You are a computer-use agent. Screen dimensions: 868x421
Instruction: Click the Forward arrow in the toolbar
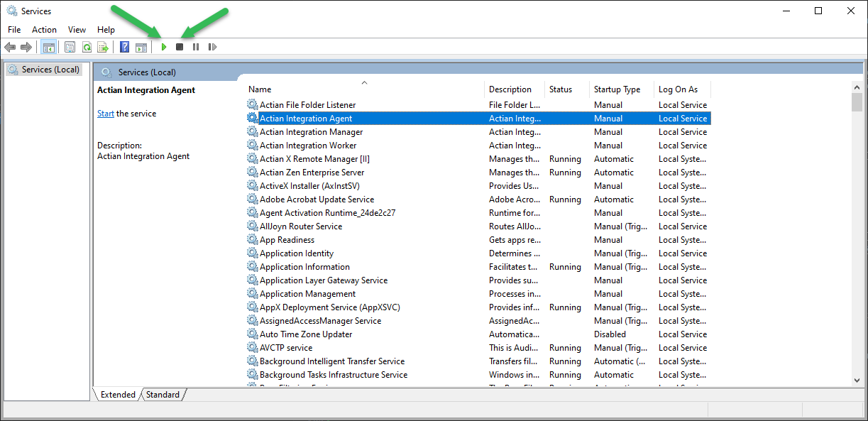(26, 47)
